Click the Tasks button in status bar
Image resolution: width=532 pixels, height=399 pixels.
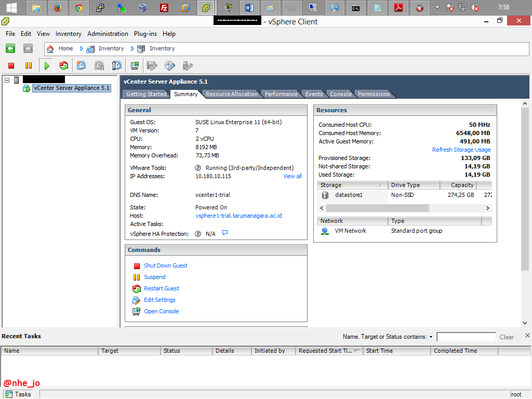(x=18, y=394)
